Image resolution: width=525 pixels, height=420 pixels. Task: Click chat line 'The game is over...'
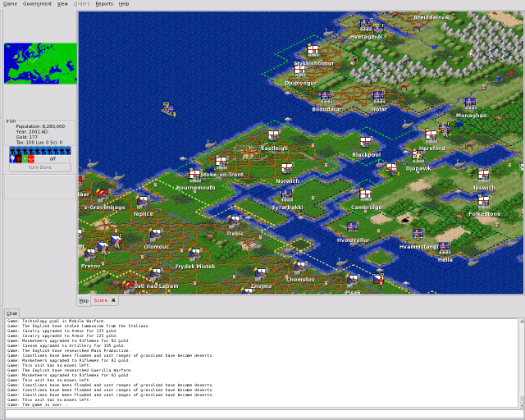pos(38,404)
